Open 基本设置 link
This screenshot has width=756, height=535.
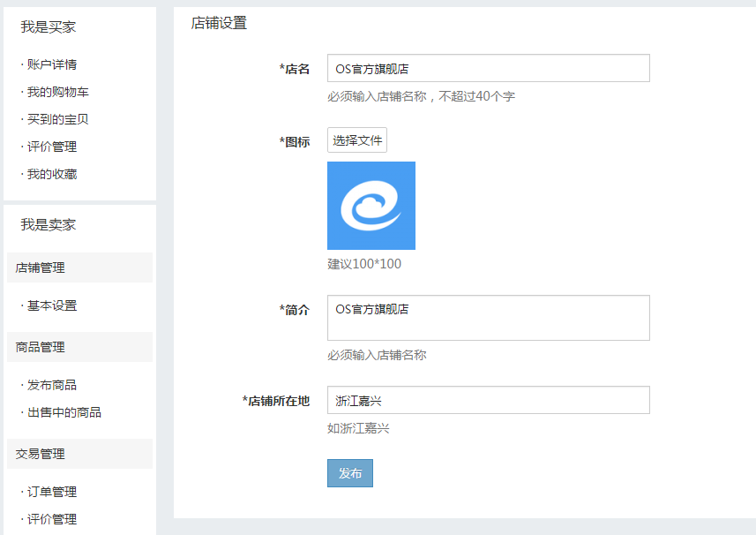(52, 305)
